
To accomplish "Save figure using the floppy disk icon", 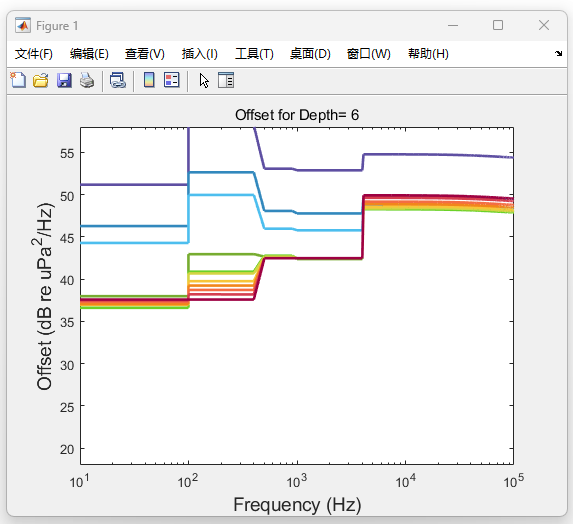I will [x=64, y=80].
